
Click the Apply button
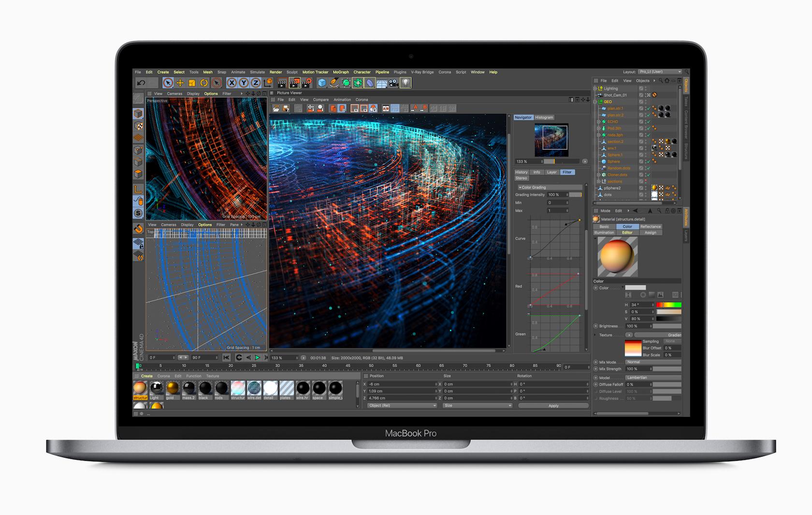(x=553, y=406)
